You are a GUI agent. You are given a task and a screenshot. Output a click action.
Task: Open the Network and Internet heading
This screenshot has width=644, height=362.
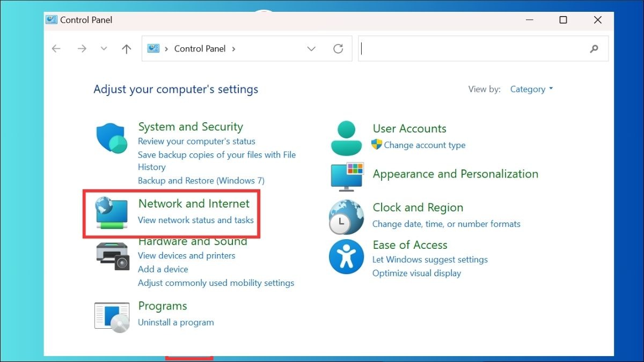click(194, 204)
